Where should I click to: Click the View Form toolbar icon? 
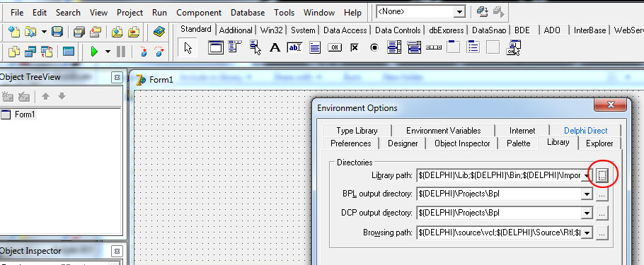click(x=30, y=52)
